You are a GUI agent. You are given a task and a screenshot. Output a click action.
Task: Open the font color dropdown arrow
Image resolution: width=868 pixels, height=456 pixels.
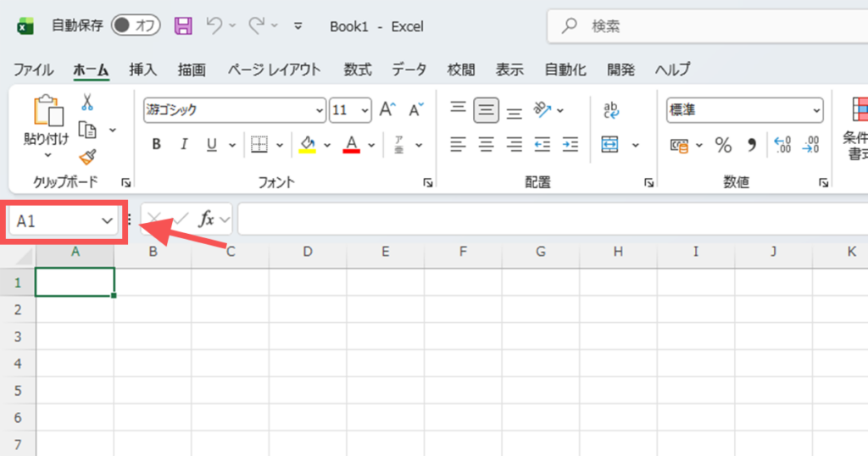click(x=371, y=146)
